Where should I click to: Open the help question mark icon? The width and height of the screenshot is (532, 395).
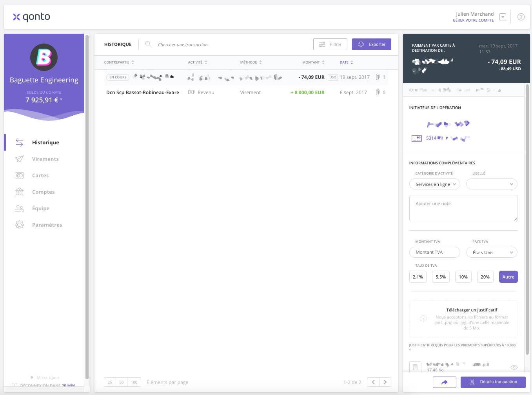pos(521,17)
